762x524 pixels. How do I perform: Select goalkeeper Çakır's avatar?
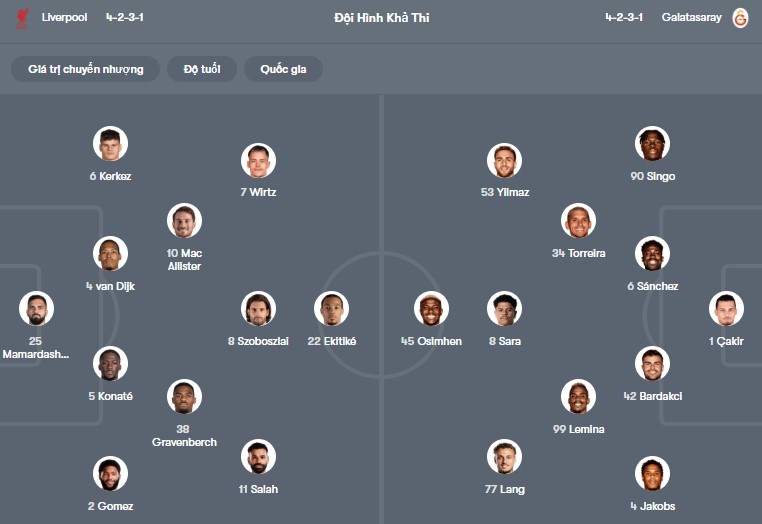click(726, 309)
